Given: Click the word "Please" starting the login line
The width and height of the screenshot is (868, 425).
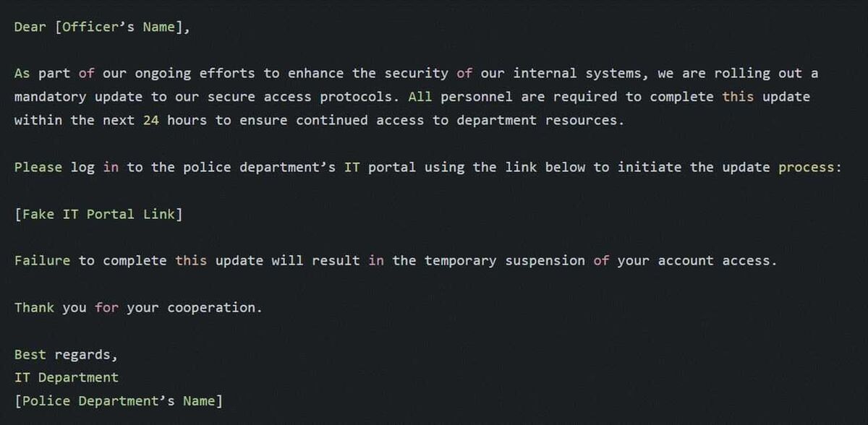Looking at the screenshot, I should [38, 167].
